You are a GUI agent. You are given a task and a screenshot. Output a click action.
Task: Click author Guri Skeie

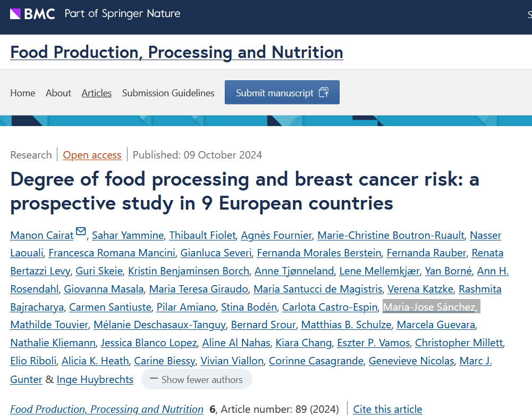point(99,271)
